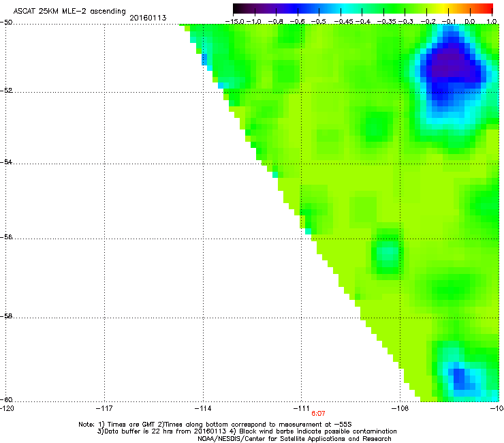The height and width of the screenshot is (443, 504).
Task: Click the note about Times are GMT
Action: tap(215, 425)
